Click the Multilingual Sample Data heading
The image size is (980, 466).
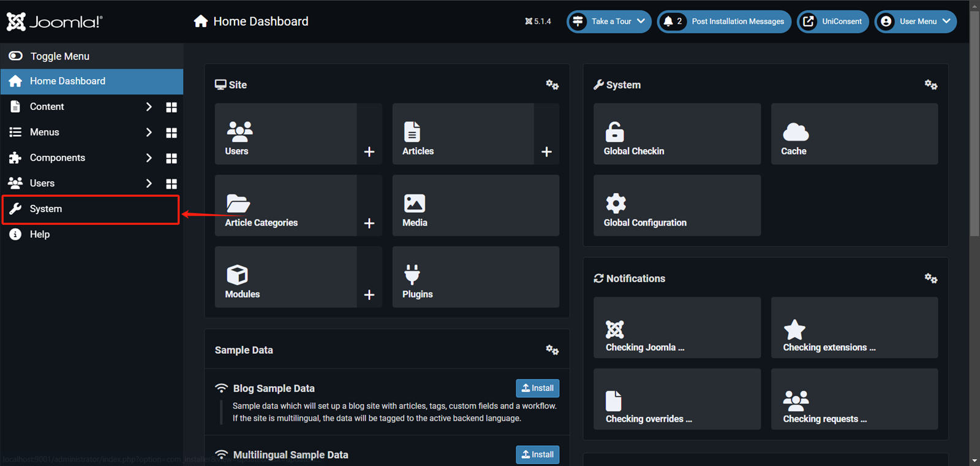tap(290, 454)
